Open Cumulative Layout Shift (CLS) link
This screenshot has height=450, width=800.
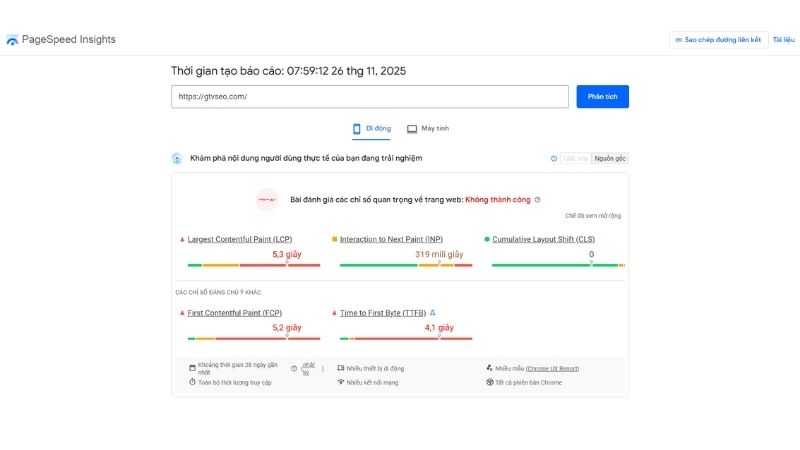point(543,239)
